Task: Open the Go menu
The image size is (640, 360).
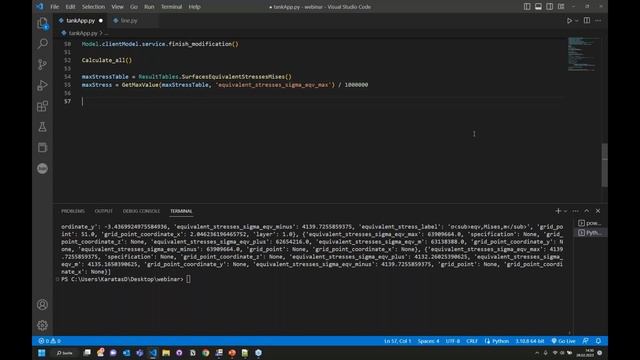Action: pyautogui.click(x=134, y=7)
